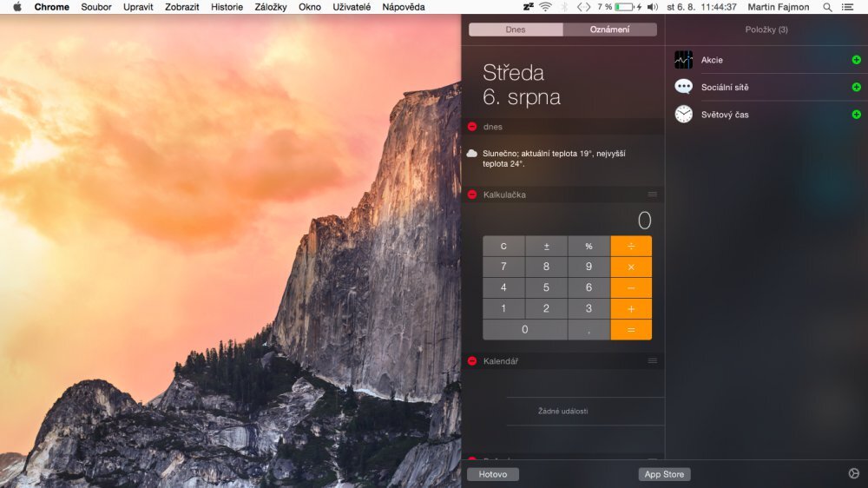This screenshot has width=868, height=488.
Task: Toggle Notification Center from menu bar icon
Action: coord(848,7)
